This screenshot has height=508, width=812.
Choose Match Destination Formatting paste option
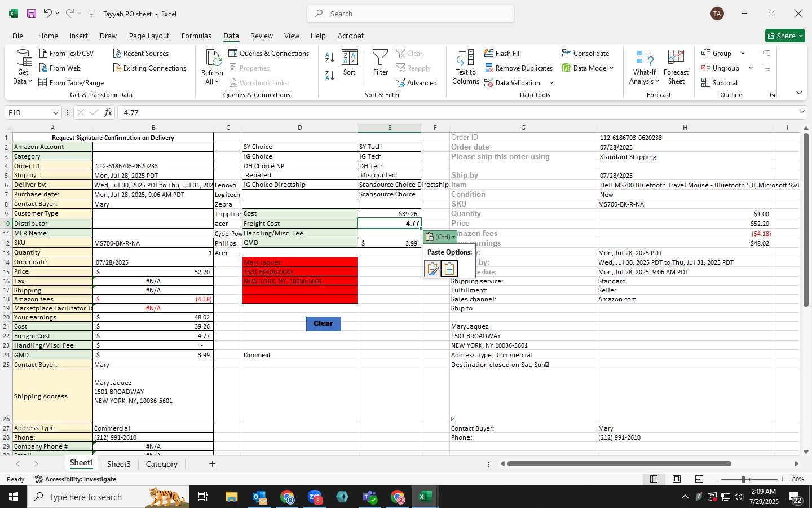[449, 269]
